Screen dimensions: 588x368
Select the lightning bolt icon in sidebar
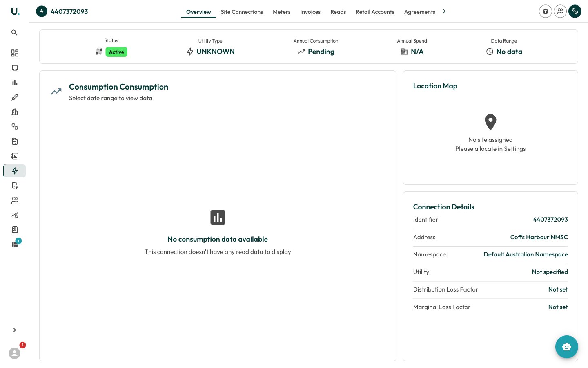[15, 171]
